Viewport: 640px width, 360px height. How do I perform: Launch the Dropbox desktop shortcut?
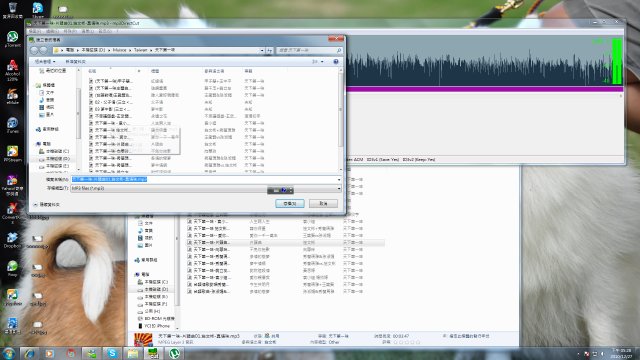pos(12,240)
